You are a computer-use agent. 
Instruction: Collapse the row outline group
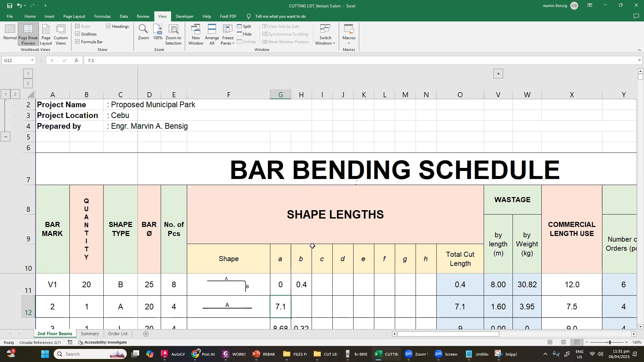[x=6, y=137]
